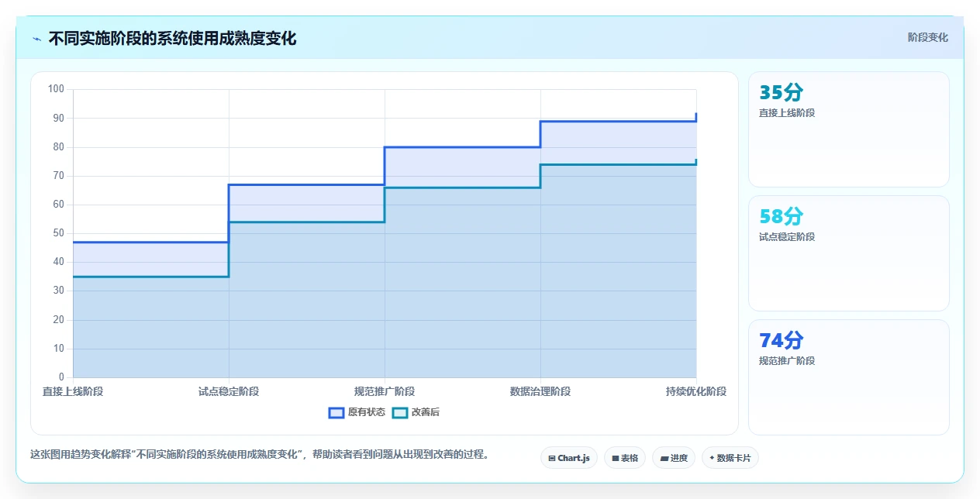Click 试点稳定阶段 caption under 58分
Image resolution: width=980 pixels, height=499 pixels.
tap(787, 237)
